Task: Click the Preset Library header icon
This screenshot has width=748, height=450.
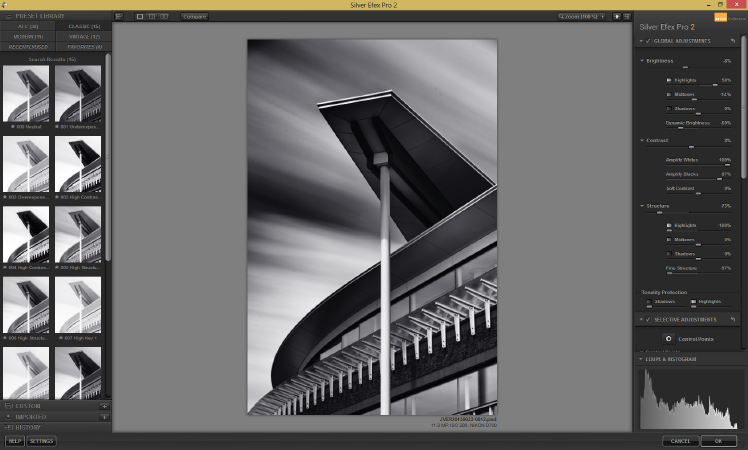Action: pos(8,16)
